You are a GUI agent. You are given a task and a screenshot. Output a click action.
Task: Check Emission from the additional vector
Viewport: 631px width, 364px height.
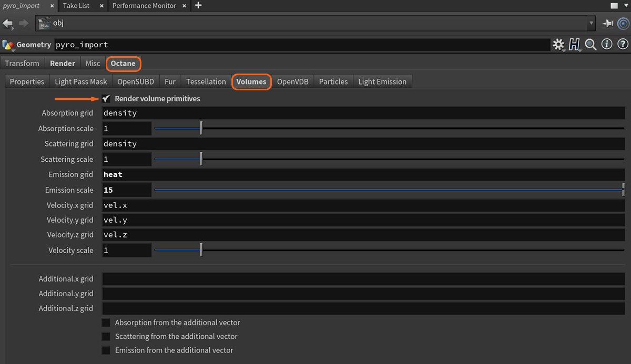pyautogui.click(x=106, y=350)
